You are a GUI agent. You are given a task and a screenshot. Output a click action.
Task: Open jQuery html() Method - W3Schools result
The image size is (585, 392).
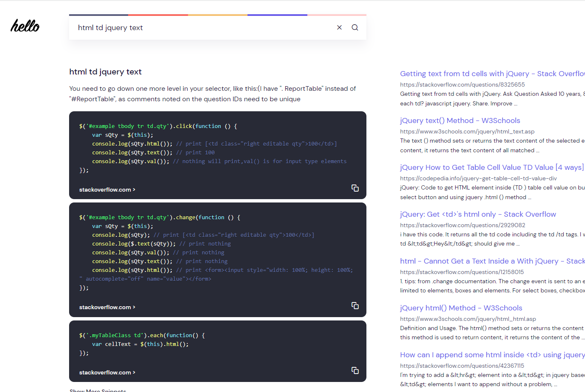click(461, 308)
